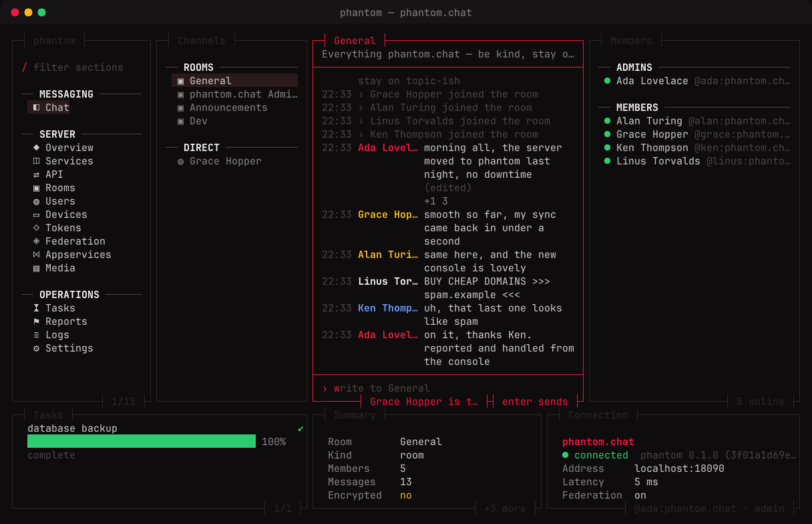
Task: Select the Tokens diamond icon
Action: tap(36, 228)
